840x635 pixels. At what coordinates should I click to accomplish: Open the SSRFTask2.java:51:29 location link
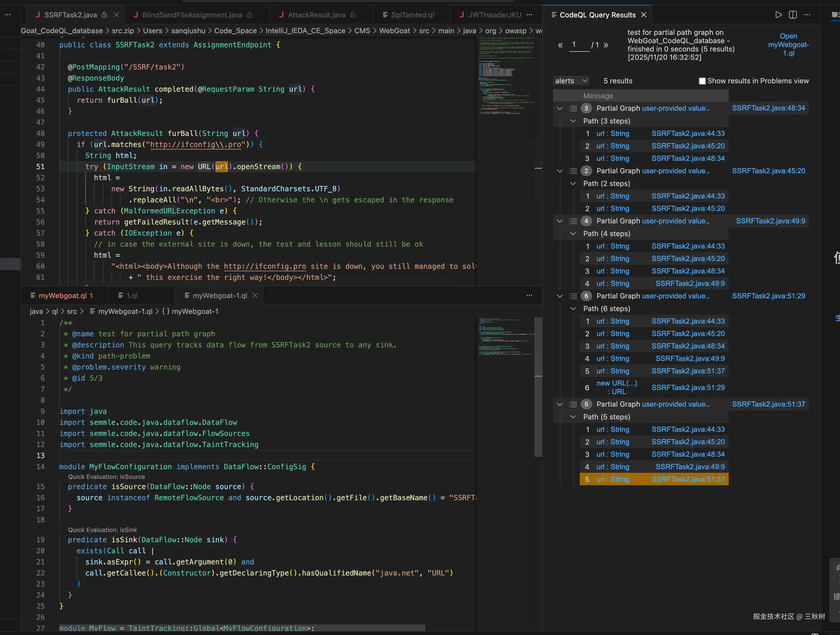tap(768, 296)
